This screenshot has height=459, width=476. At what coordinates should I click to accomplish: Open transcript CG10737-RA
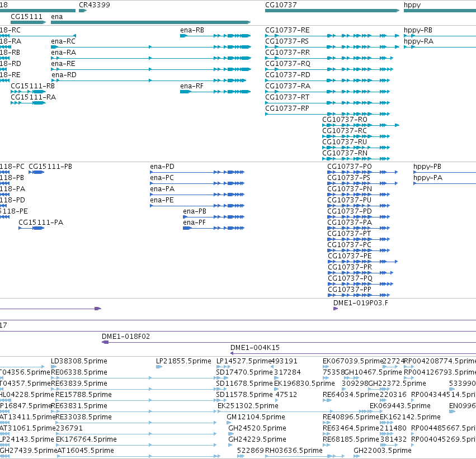pyautogui.click(x=328, y=92)
